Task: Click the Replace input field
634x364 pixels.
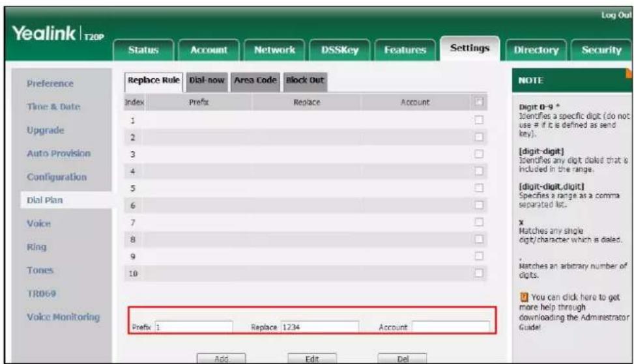Action: point(320,327)
